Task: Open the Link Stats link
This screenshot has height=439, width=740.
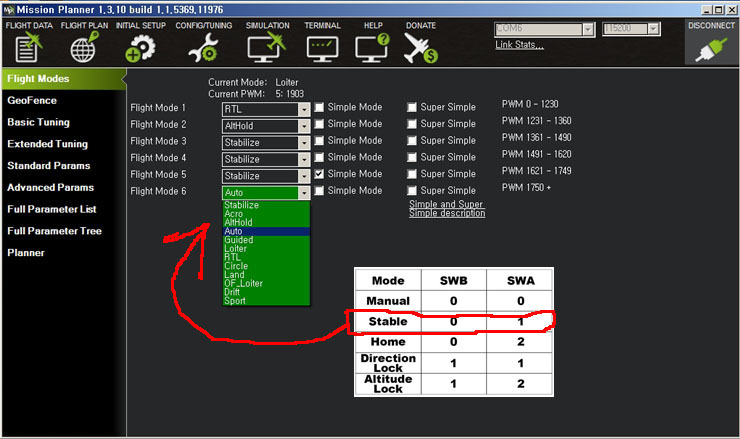Action: [x=519, y=45]
